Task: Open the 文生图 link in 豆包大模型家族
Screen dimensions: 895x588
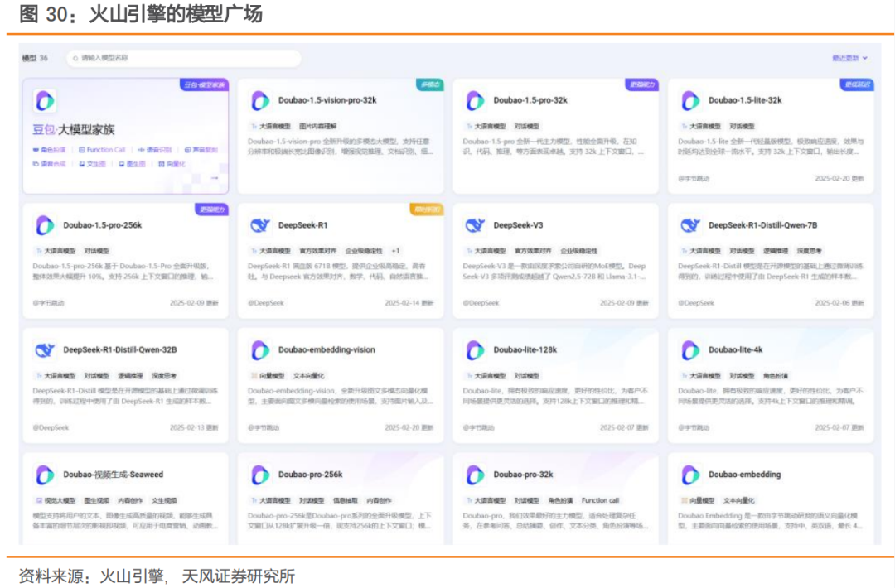Action: [x=93, y=164]
